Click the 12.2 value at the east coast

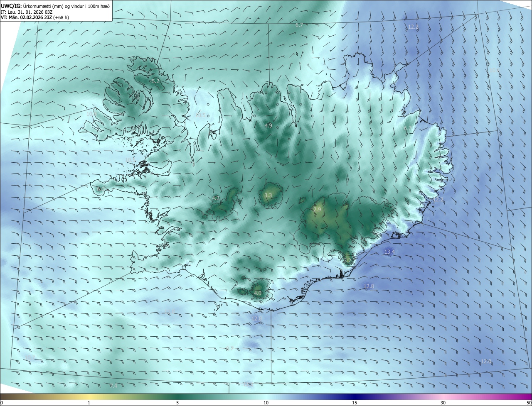(x=438, y=200)
